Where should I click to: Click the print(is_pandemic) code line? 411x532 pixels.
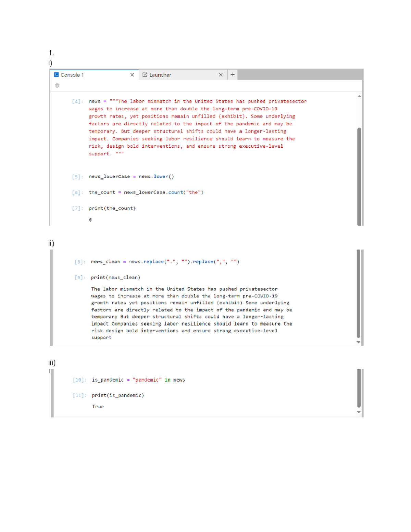(118, 395)
